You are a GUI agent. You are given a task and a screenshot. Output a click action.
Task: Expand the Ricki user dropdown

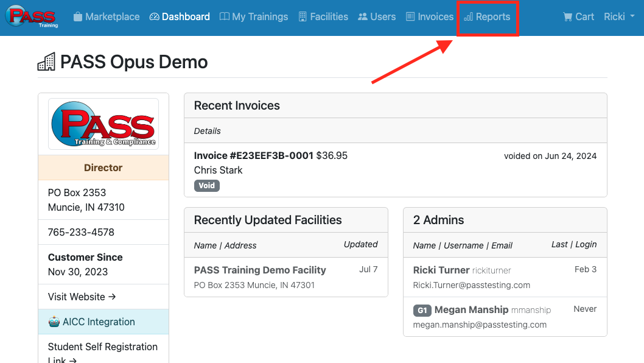point(620,17)
